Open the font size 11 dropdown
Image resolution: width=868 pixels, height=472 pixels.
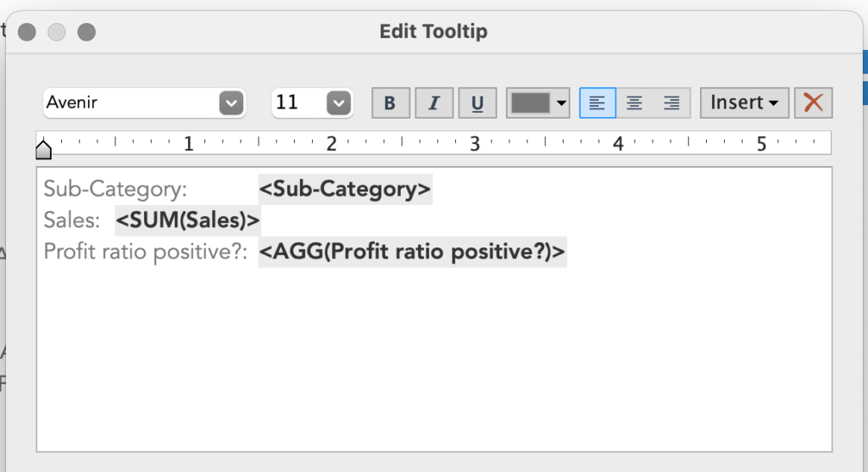pyautogui.click(x=338, y=103)
